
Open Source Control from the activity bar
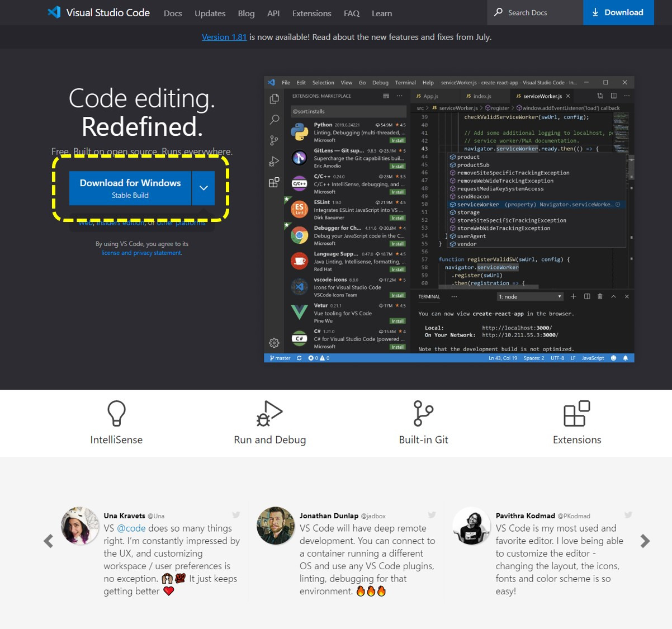[x=274, y=140]
